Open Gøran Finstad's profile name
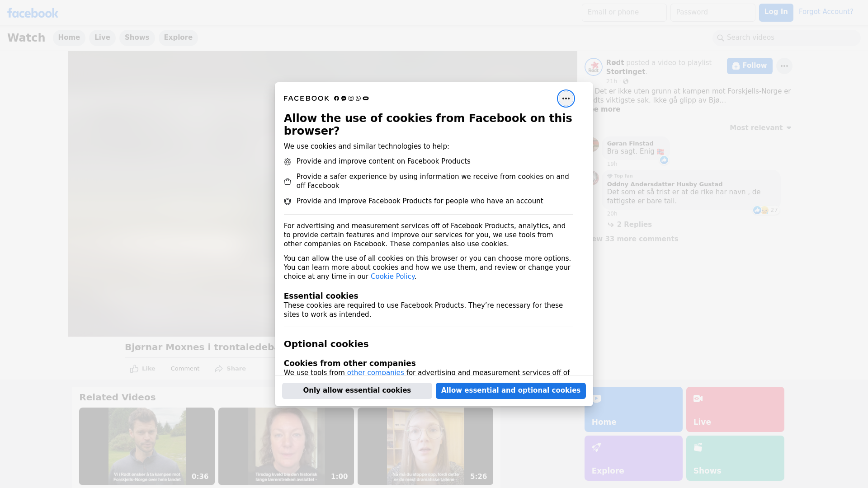This screenshot has width=868, height=488. pyautogui.click(x=630, y=144)
